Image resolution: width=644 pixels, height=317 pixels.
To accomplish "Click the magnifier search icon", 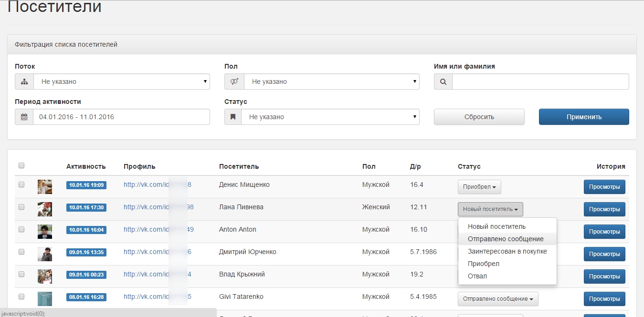I will coord(443,82).
